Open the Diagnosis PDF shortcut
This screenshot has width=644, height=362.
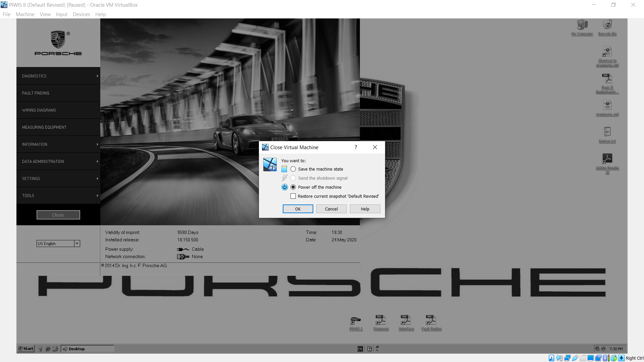(x=381, y=321)
